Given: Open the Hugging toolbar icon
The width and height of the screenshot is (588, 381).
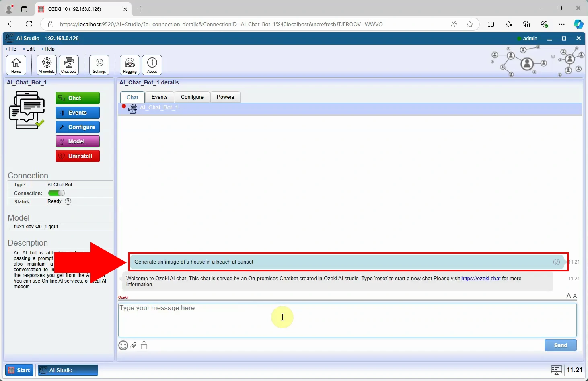Looking at the screenshot, I should [130, 65].
